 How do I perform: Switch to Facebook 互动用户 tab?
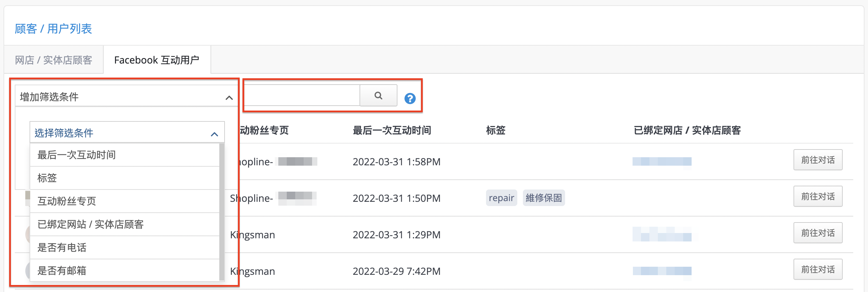click(x=157, y=60)
